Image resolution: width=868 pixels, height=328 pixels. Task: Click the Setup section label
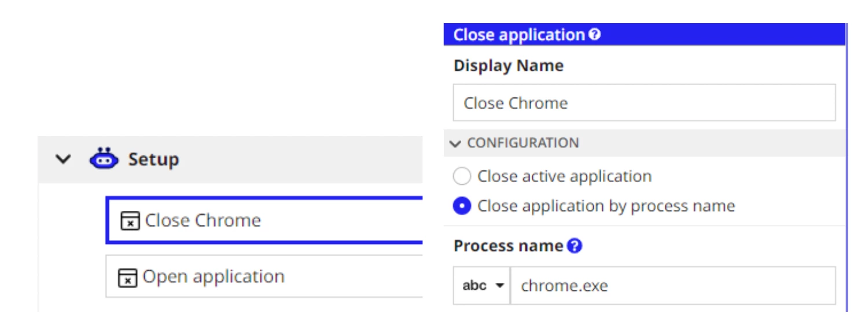pos(153,159)
